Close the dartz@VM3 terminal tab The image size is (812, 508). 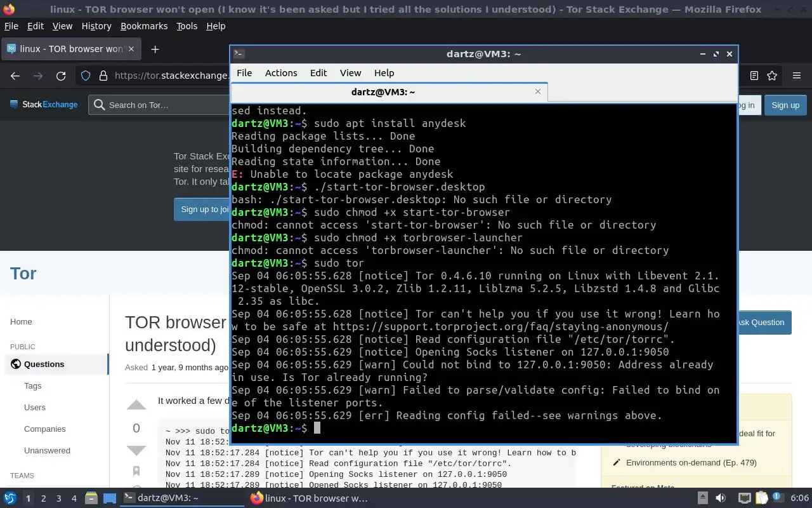click(538, 91)
